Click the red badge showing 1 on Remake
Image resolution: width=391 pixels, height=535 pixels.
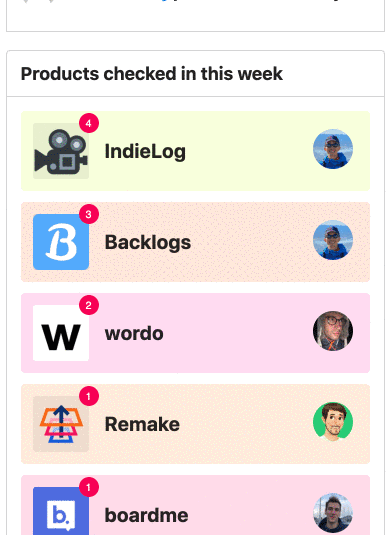point(89,396)
